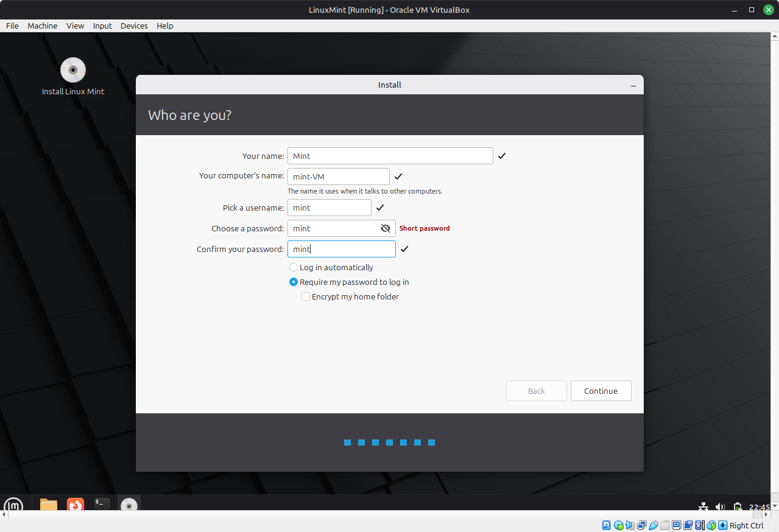Open the guest network tray icon
Screen dimensions: 779x532
pos(703,506)
